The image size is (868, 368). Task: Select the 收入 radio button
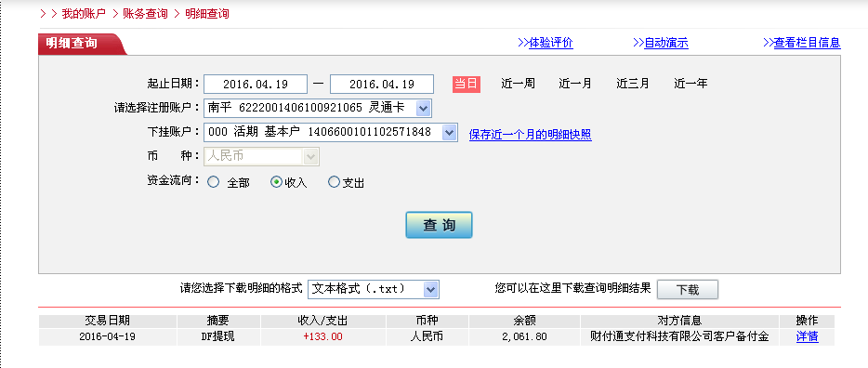tap(276, 182)
